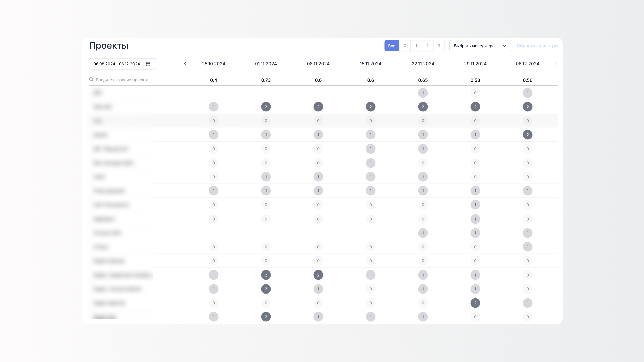Select filter option 0

click(x=405, y=46)
